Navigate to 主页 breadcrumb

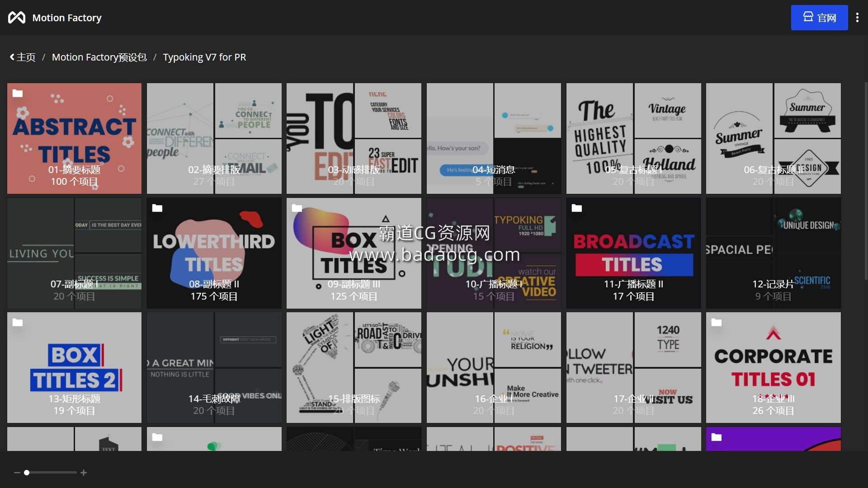pyautogui.click(x=26, y=57)
